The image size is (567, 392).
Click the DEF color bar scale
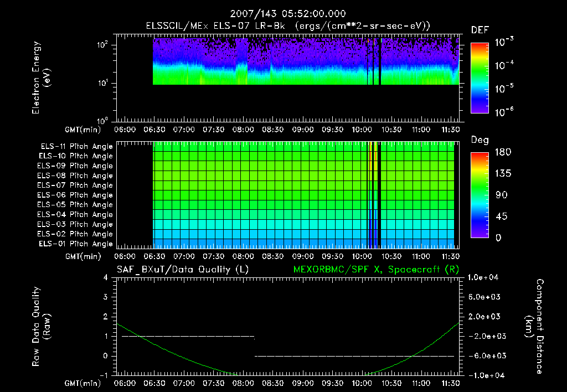coord(480,78)
